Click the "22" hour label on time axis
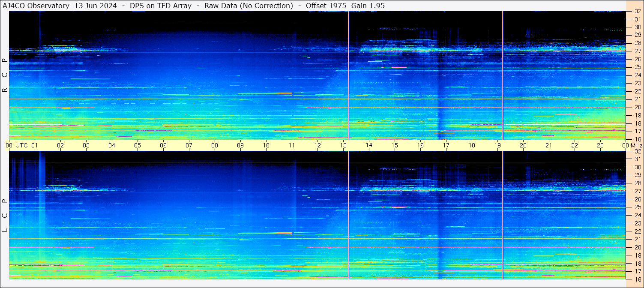This screenshot has width=644, height=288. tap(575, 145)
